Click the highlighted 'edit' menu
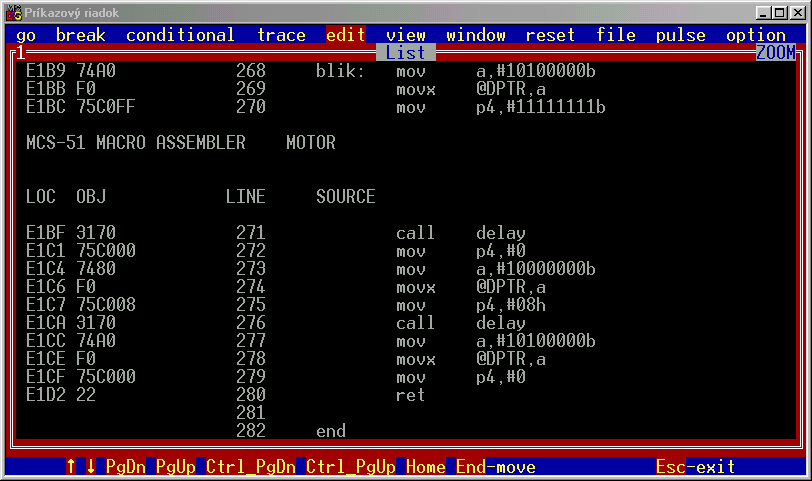The width and height of the screenshot is (812, 481). point(346,35)
